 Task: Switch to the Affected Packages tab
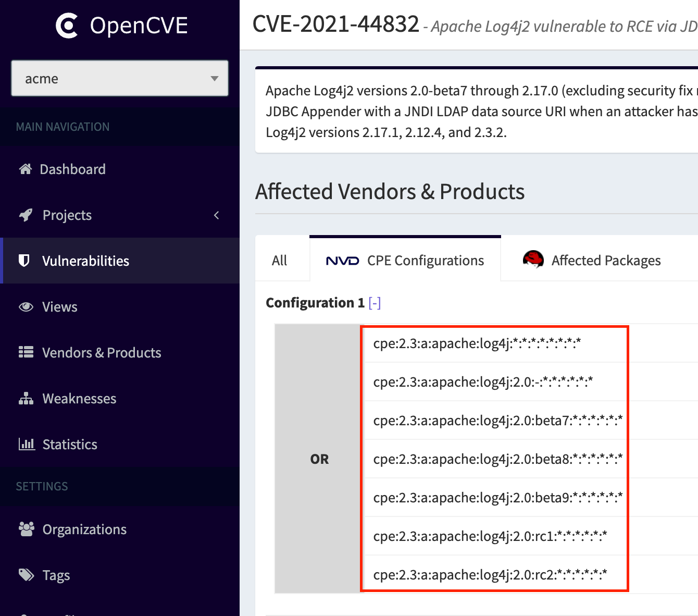592,260
